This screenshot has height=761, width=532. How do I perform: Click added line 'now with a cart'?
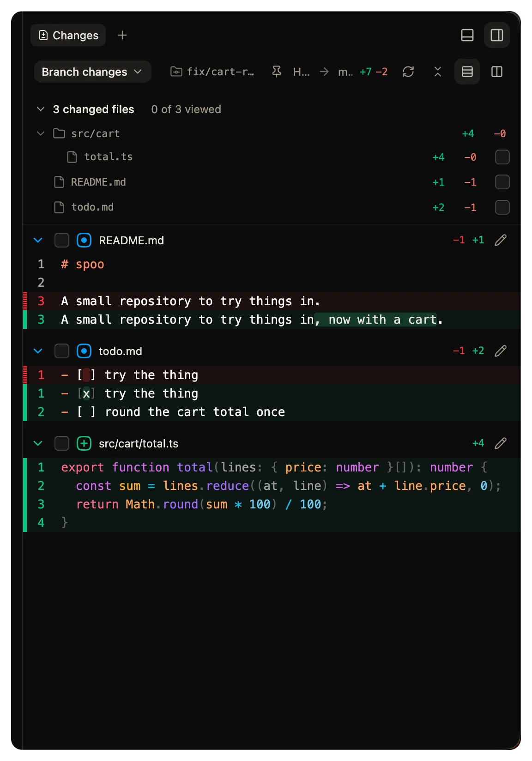click(272, 320)
